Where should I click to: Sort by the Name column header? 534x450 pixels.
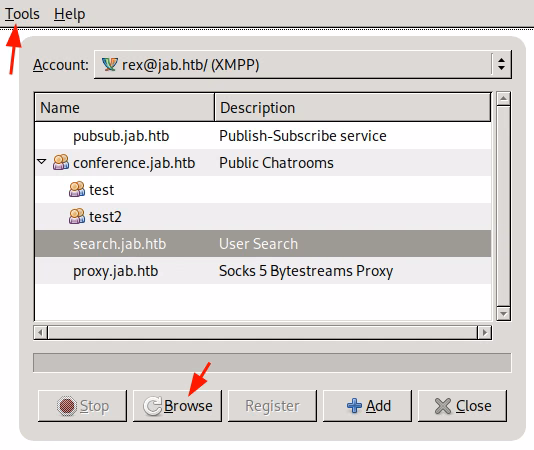[x=124, y=108]
